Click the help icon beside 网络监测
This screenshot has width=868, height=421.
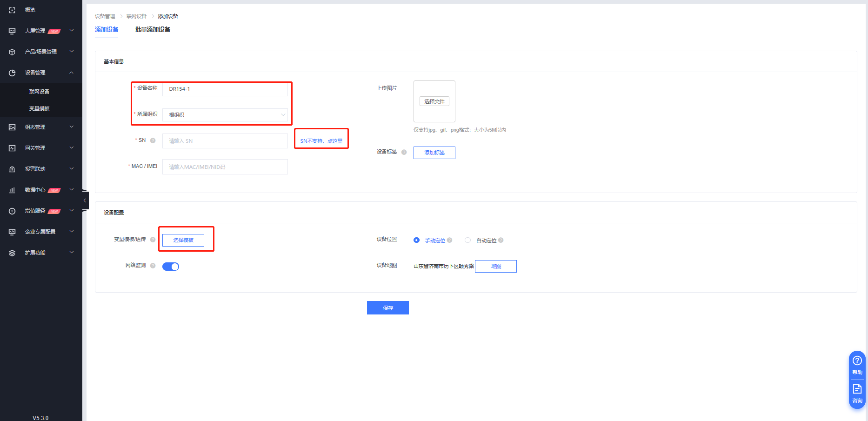[x=153, y=266]
